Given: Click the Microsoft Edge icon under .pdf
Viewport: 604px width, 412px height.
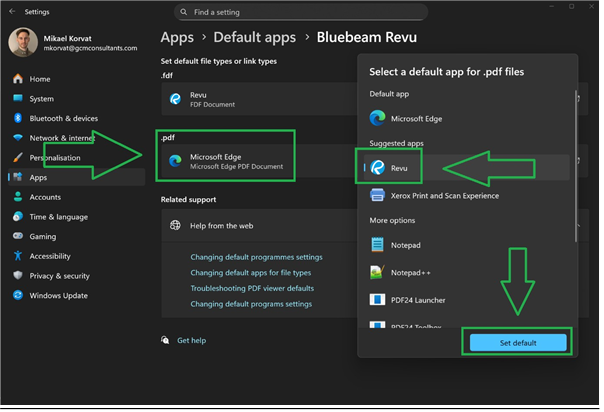Looking at the screenshot, I should [175, 161].
